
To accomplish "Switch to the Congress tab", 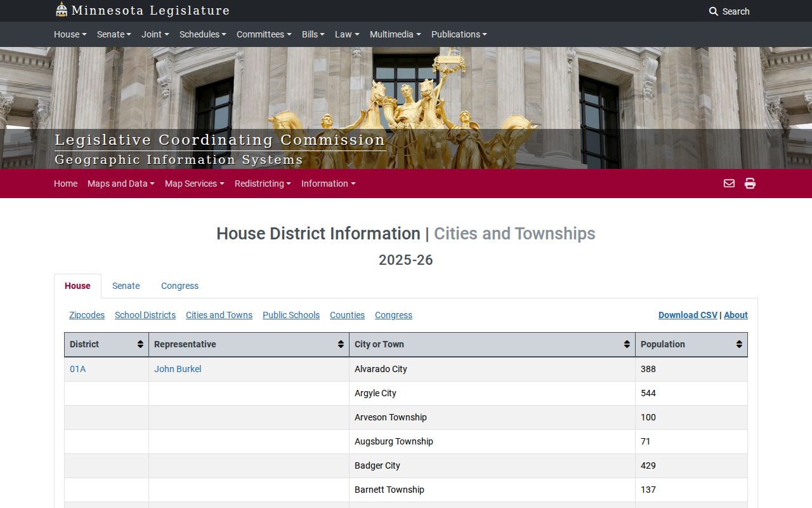I will click(180, 286).
